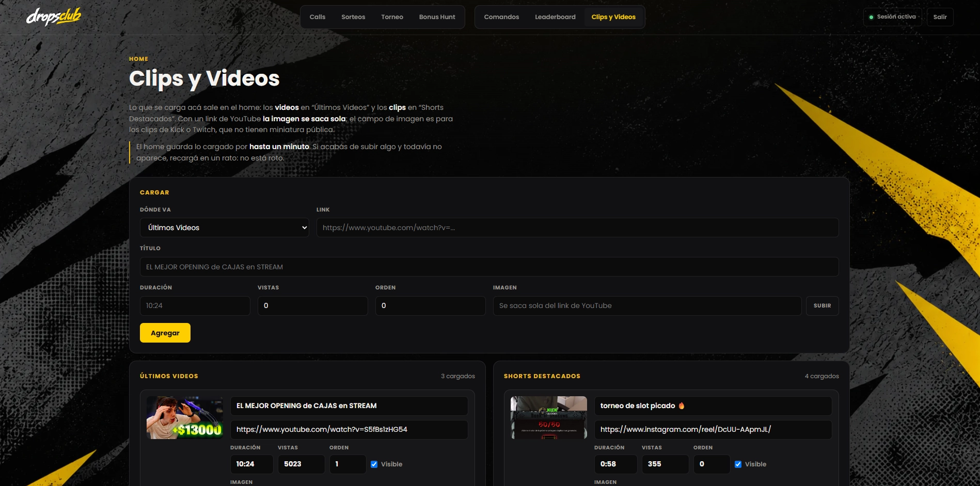Click the Sesión activa status indicator
The image size is (980, 486).
point(893,17)
